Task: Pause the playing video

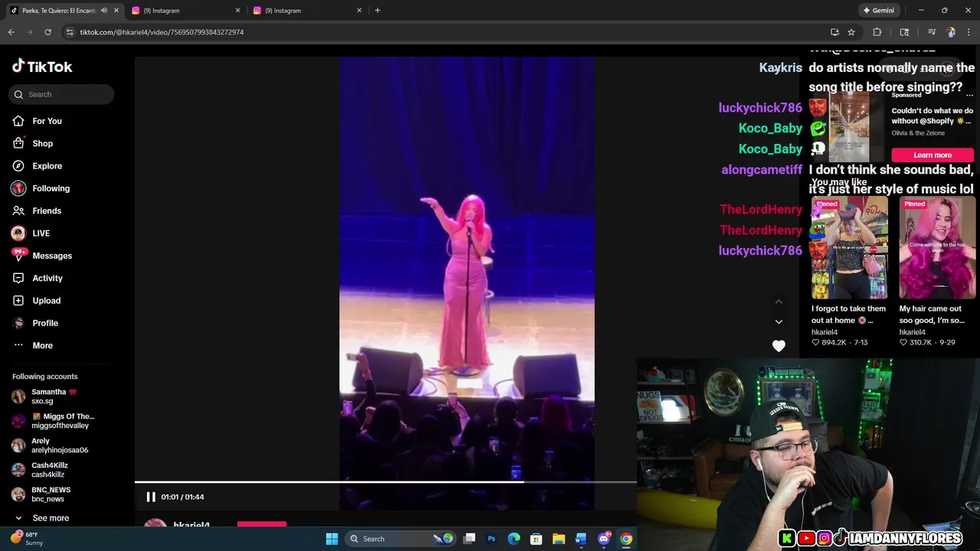Action: click(x=151, y=497)
